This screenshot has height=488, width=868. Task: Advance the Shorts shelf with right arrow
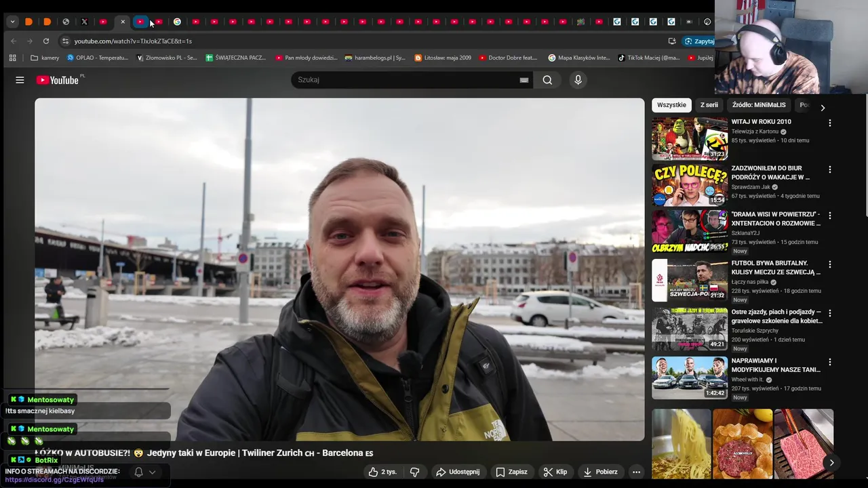pyautogui.click(x=831, y=462)
